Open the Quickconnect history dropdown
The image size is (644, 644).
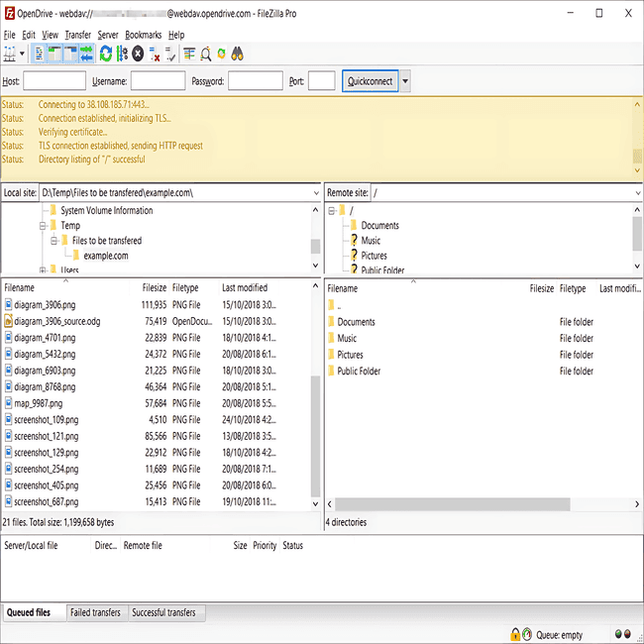click(x=405, y=81)
